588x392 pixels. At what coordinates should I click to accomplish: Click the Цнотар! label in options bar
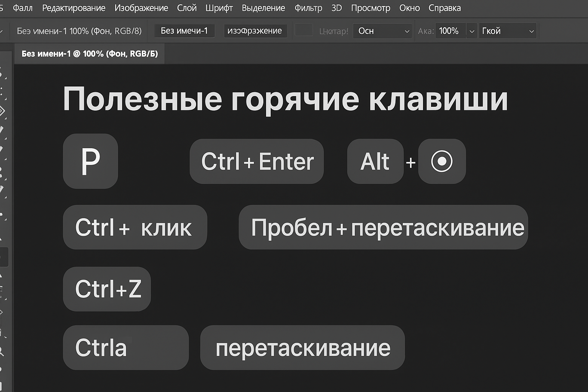coord(333,31)
